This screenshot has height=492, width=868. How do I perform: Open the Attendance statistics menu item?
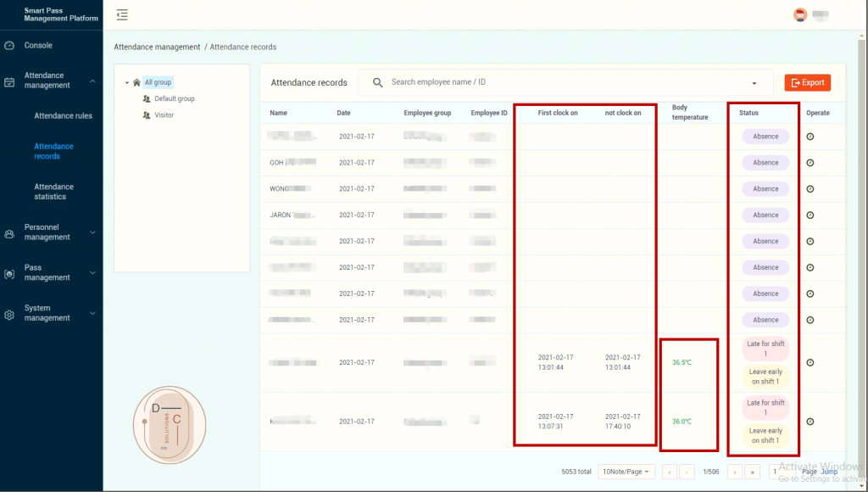click(54, 192)
